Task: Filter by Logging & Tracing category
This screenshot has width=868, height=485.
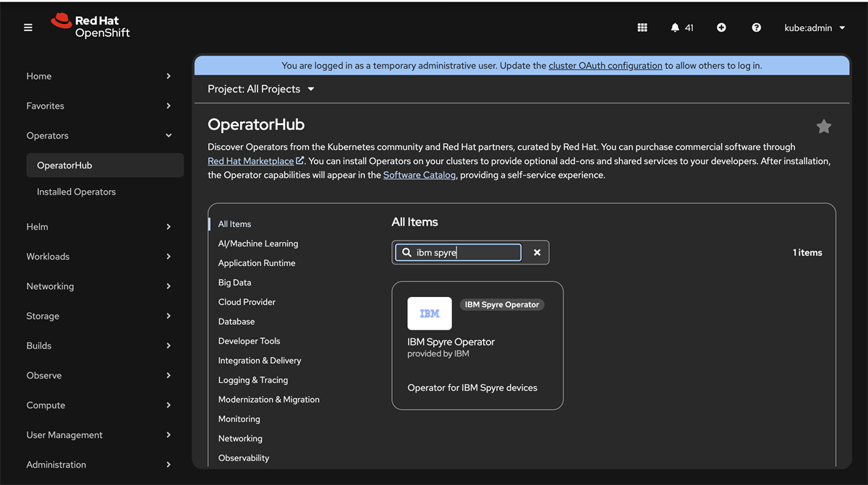Action: click(253, 380)
